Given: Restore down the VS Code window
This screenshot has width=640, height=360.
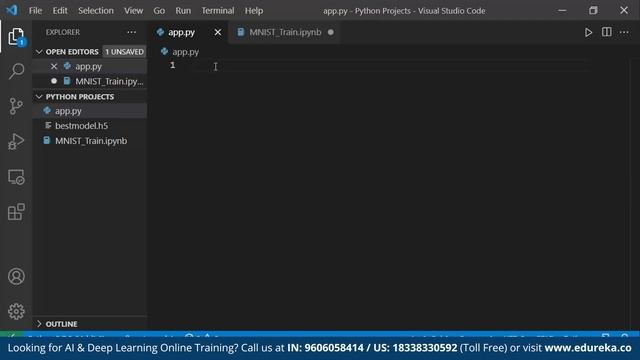Looking at the screenshot, I should [593, 11].
